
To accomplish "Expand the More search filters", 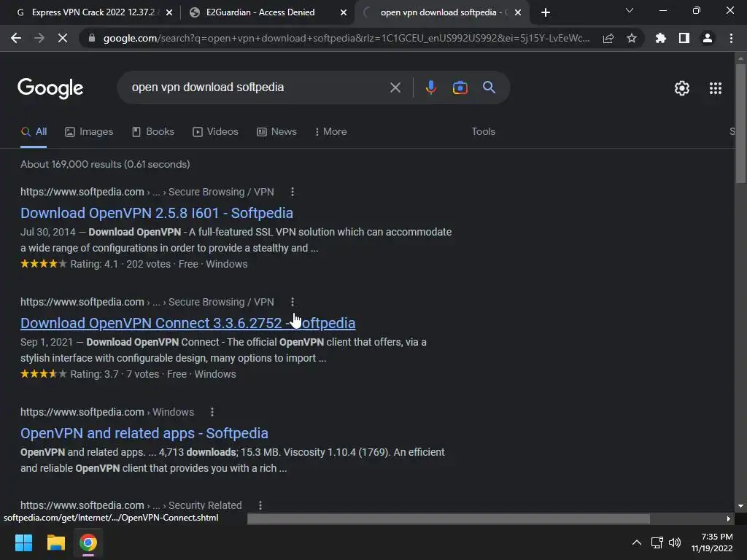I will point(330,132).
